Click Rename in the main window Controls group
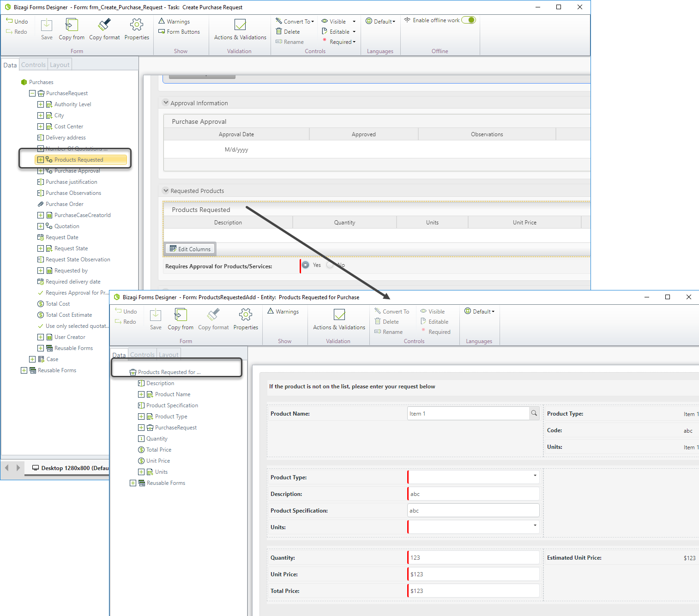 pyautogui.click(x=289, y=42)
